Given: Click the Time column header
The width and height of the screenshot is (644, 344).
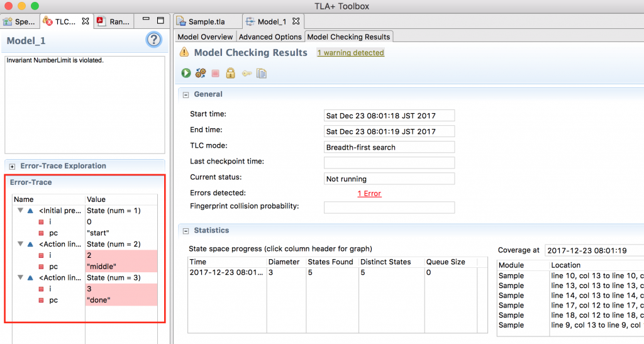Looking at the screenshot, I should click(x=227, y=262).
